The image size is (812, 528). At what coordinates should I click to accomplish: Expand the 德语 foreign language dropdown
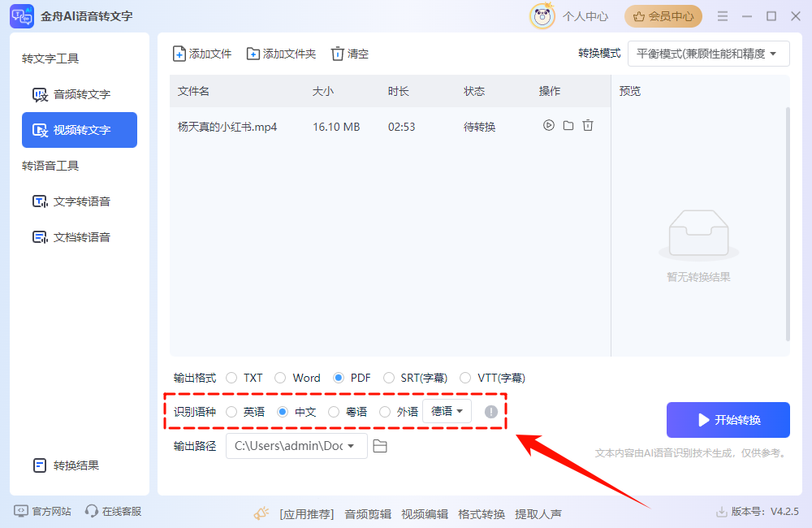coord(447,412)
